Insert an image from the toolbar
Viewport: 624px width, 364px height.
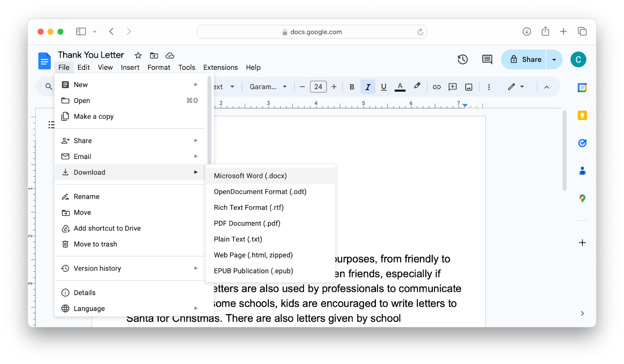468,87
